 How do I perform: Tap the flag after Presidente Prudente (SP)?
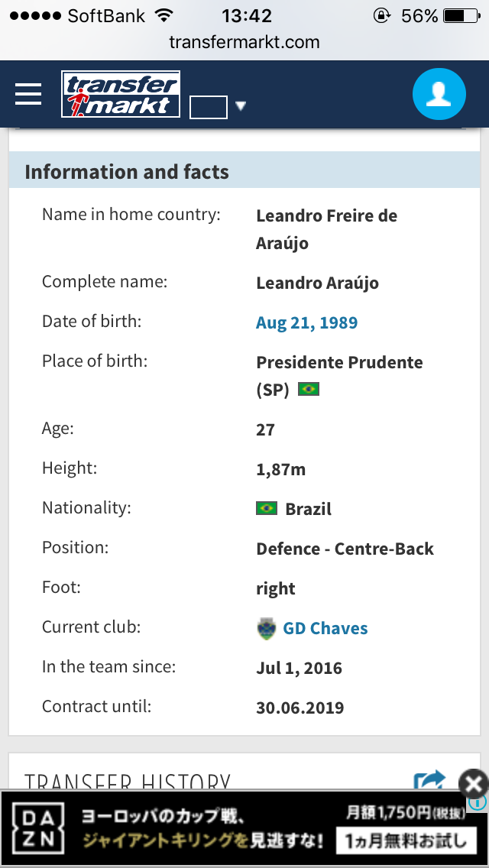(308, 389)
